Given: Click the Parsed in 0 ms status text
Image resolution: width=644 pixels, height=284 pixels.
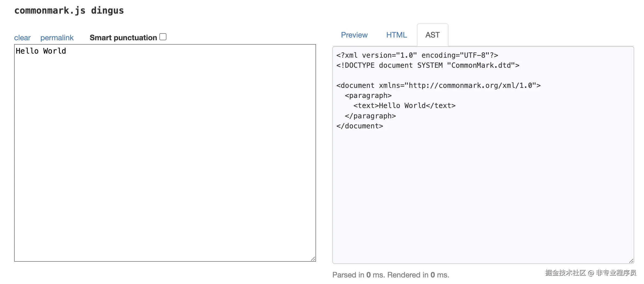Looking at the screenshot, I should click(x=391, y=275).
